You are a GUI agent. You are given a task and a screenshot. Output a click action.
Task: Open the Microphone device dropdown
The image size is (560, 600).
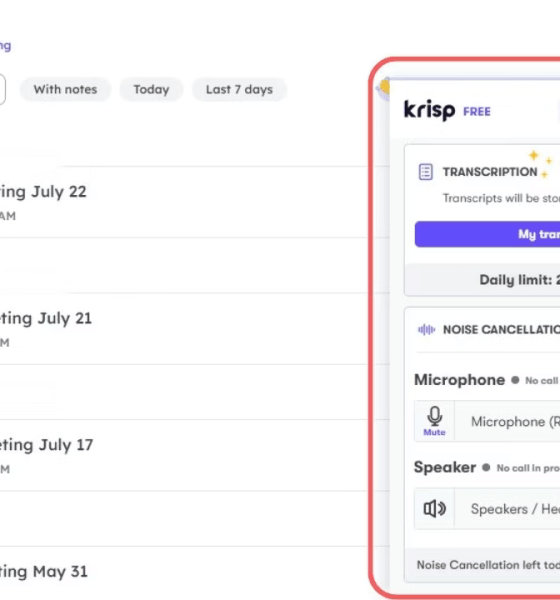[508, 421]
